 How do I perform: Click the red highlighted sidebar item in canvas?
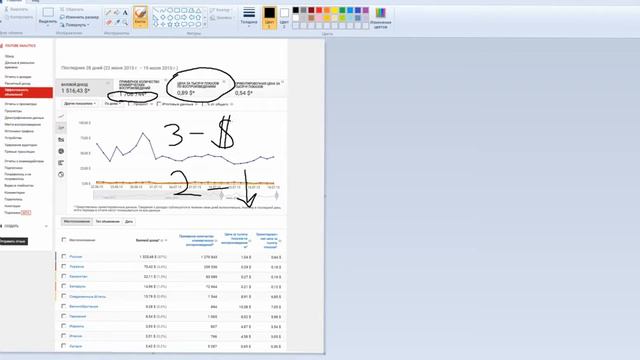pyautogui.click(x=27, y=92)
